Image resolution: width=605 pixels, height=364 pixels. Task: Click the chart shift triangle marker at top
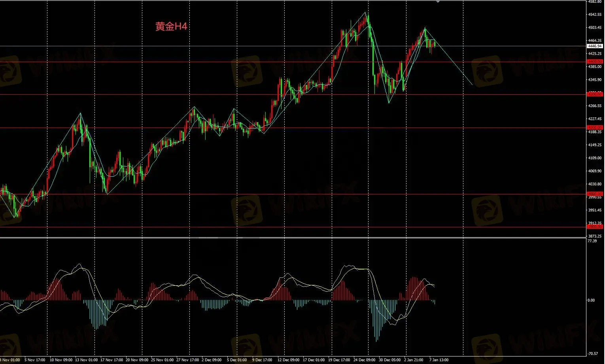[x=437, y=2]
